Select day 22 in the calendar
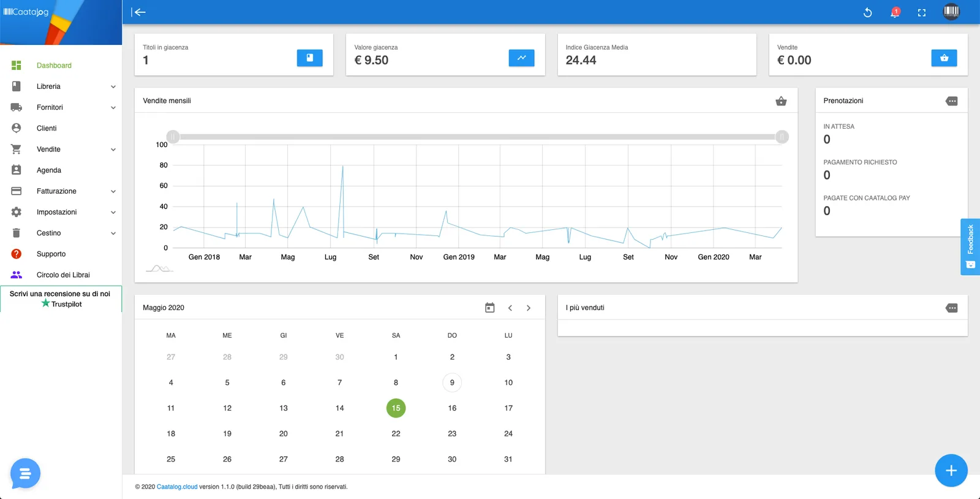Viewport: 980px width, 499px height. pyautogui.click(x=396, y=433)
